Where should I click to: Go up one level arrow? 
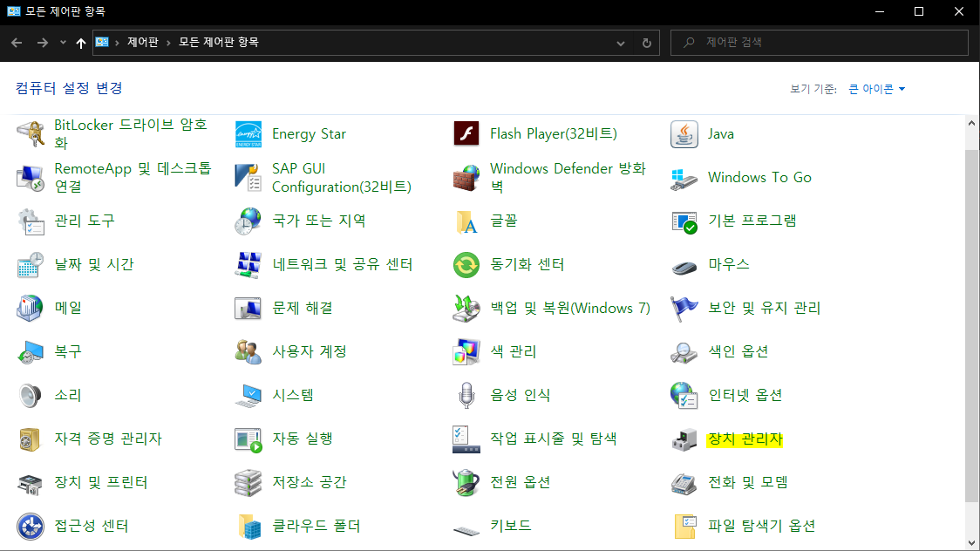80,43
